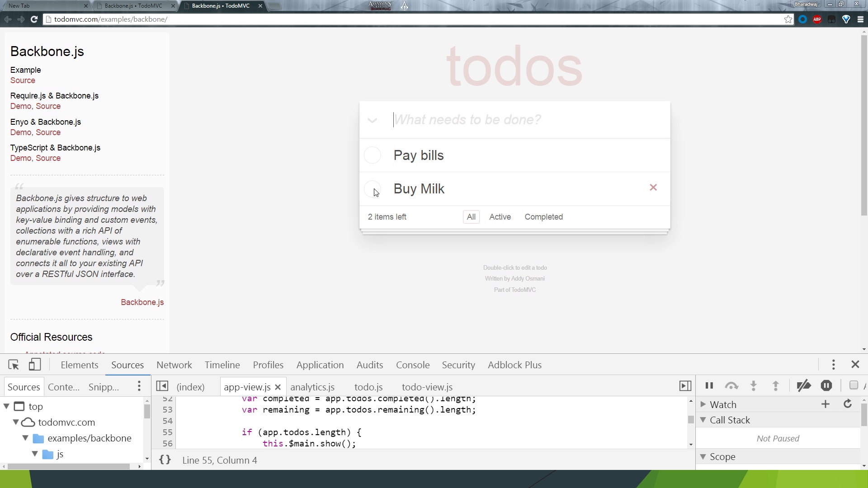Open the todo-view.js file tab
The image size is (868, 488).
[427, 387]
